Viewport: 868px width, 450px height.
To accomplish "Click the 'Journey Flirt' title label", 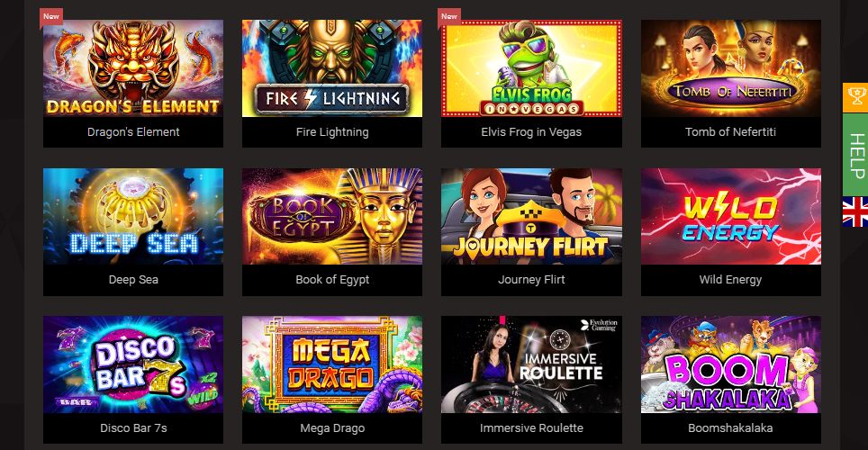I will [x=531, y=280].
